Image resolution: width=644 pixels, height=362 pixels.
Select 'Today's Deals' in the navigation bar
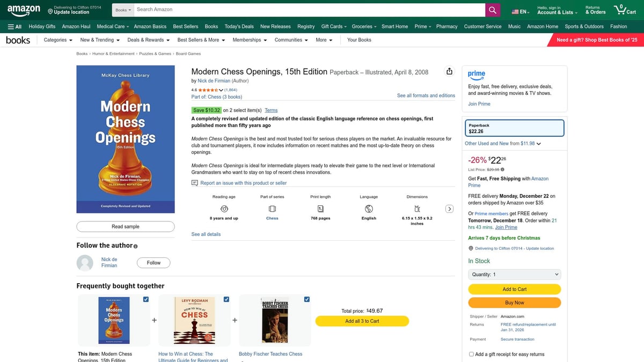[x=239, y=26]
